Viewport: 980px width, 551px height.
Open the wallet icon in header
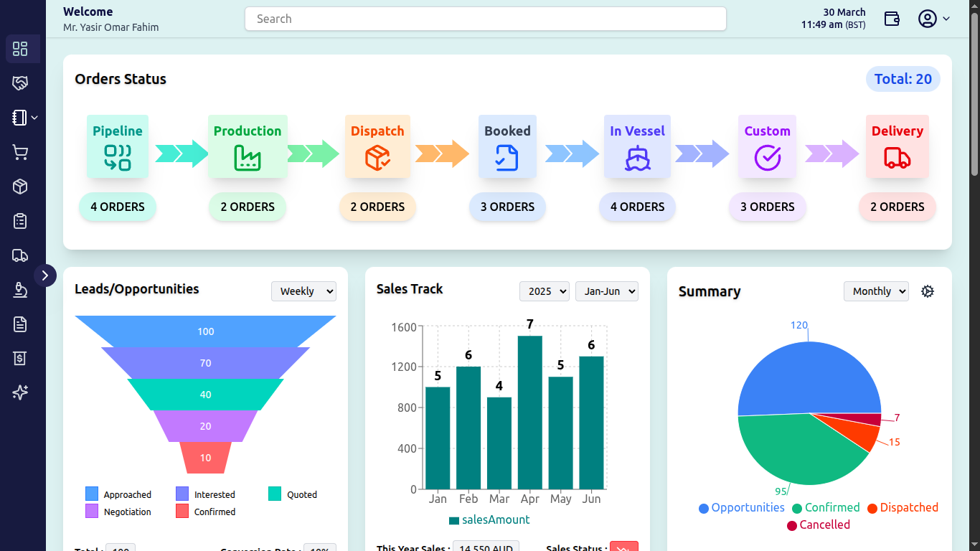pos(892,19)
